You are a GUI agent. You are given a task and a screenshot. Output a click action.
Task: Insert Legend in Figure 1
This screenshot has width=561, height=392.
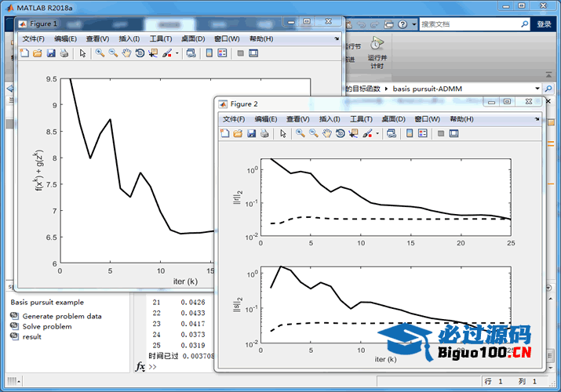pos(222,53)
